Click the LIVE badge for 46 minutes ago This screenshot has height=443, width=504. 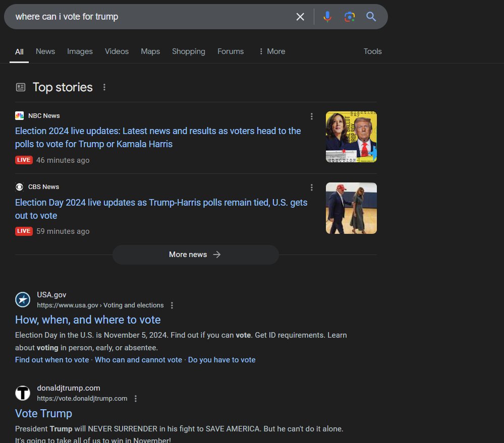24,160
